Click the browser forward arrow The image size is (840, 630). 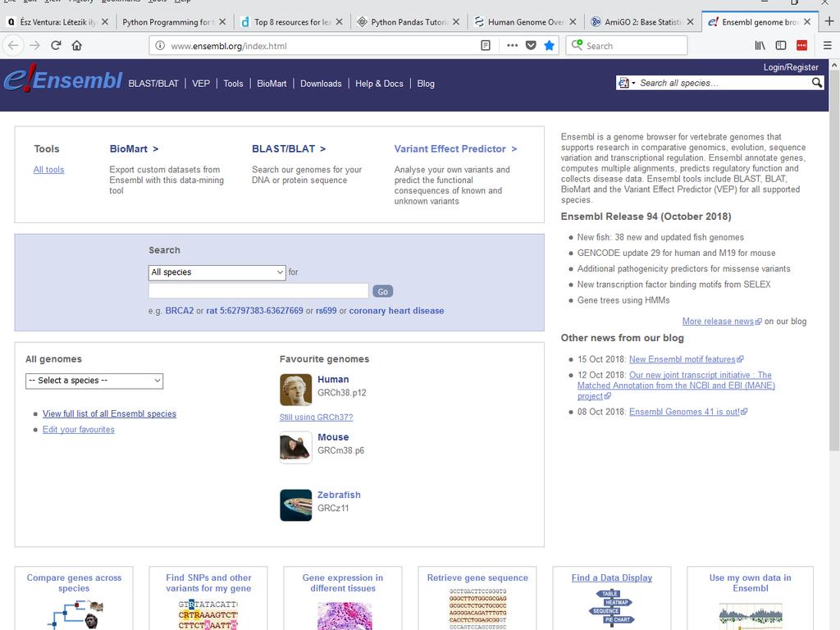[x=34, y=46]
